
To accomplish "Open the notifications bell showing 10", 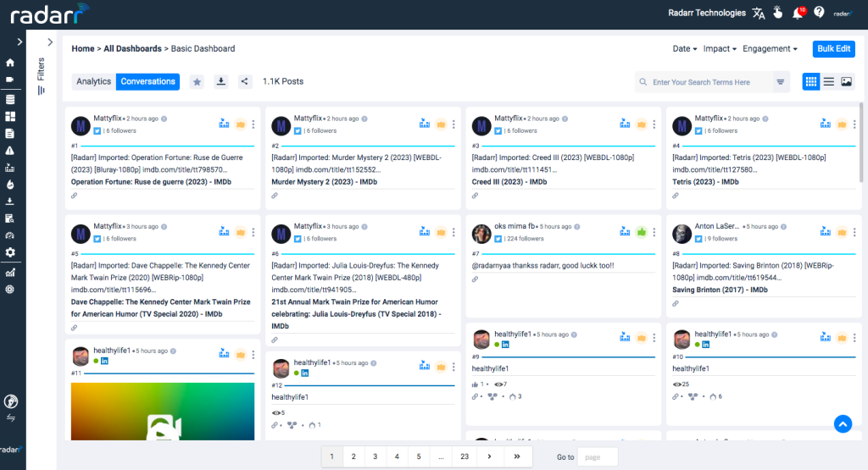I will point(798,13).
